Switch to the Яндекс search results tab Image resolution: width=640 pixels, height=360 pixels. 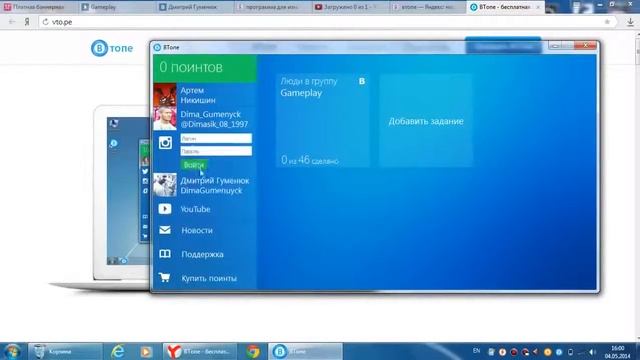(x=427, y=7)
